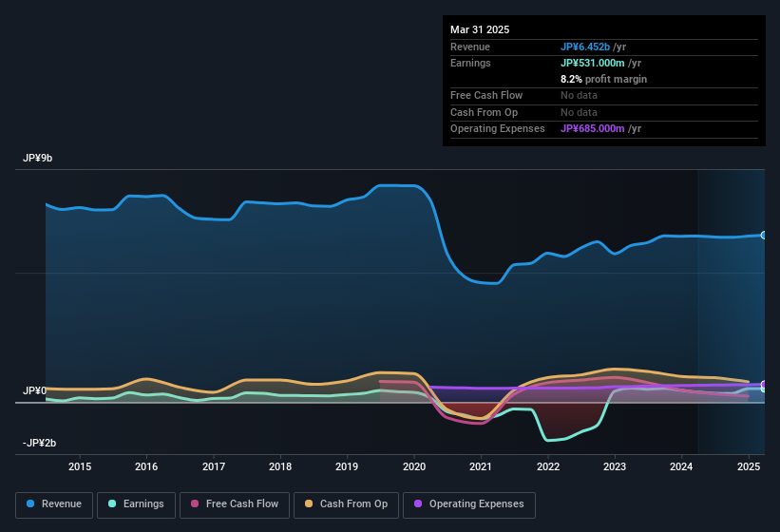Click the JP¥9b y-axis label
The height and width of the screenshot is (532, 780).
coord(37,158)
